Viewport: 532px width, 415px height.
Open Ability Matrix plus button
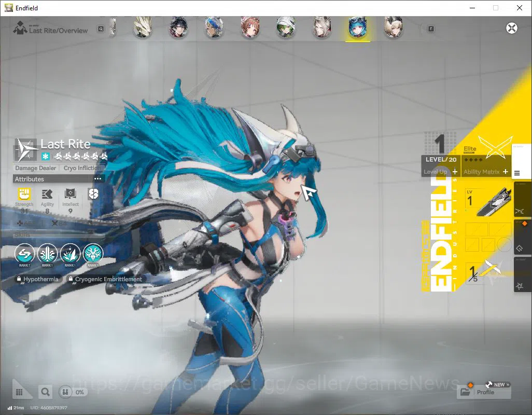pyautogui.click(x=505, y=172)
